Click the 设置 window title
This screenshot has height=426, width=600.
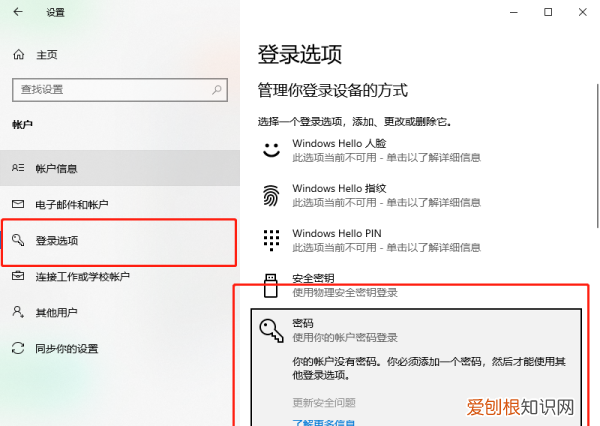coord(55,12)
